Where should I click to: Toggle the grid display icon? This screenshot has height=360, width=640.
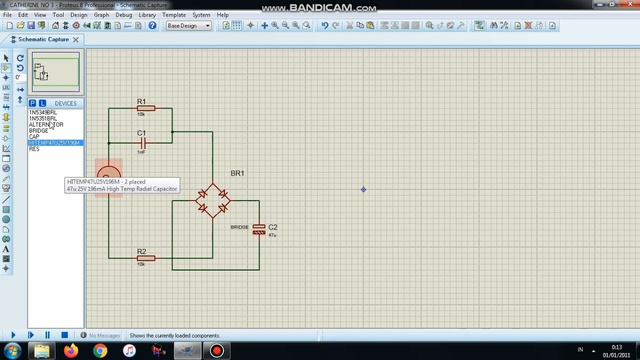237,25
